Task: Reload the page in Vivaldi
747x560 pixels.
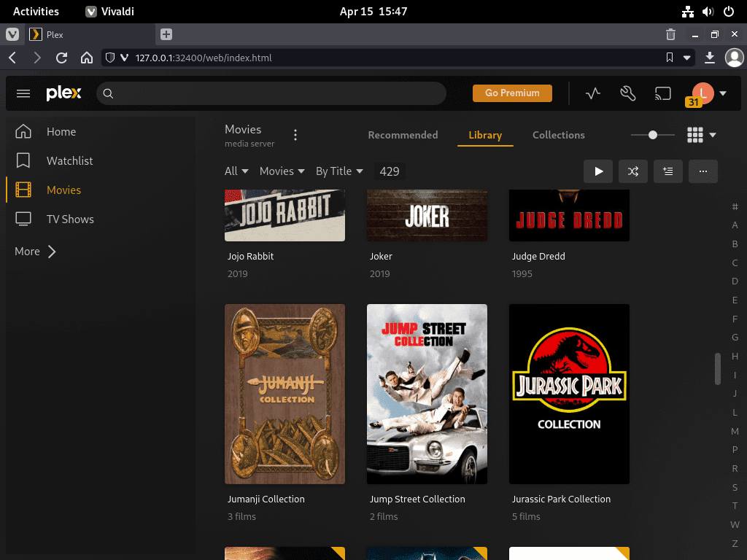Action: [61, 58]
